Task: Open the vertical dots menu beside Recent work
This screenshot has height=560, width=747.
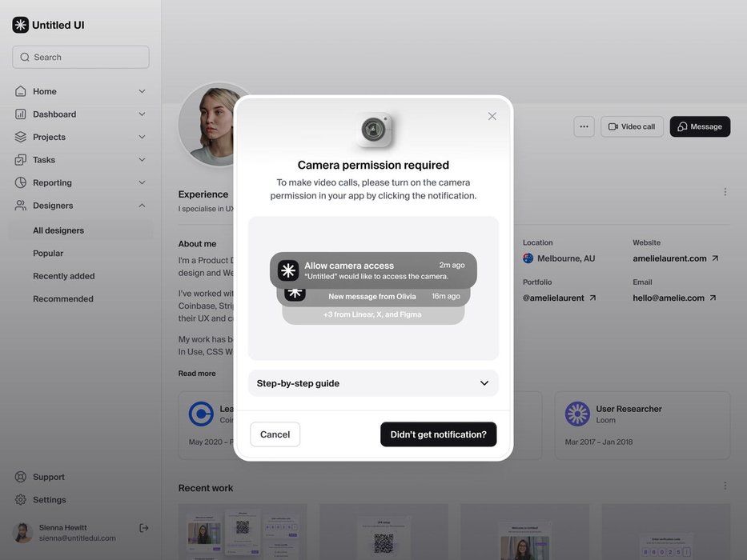Action: [x=725, y=486]
